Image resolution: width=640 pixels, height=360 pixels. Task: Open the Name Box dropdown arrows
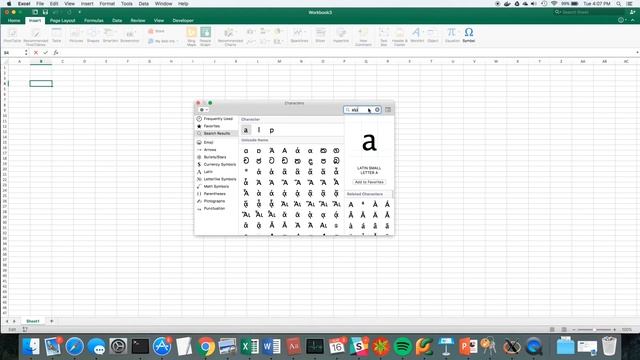(26, 53)
